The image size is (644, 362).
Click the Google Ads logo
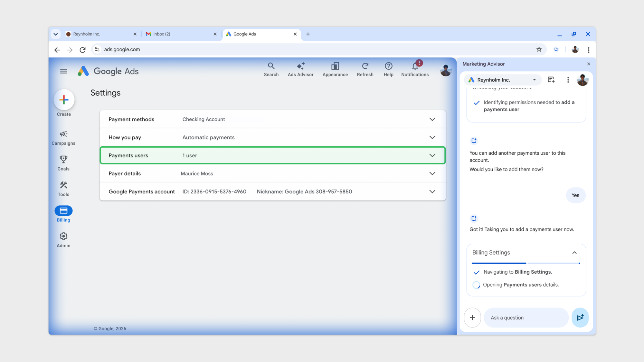(x=108, y=71)
